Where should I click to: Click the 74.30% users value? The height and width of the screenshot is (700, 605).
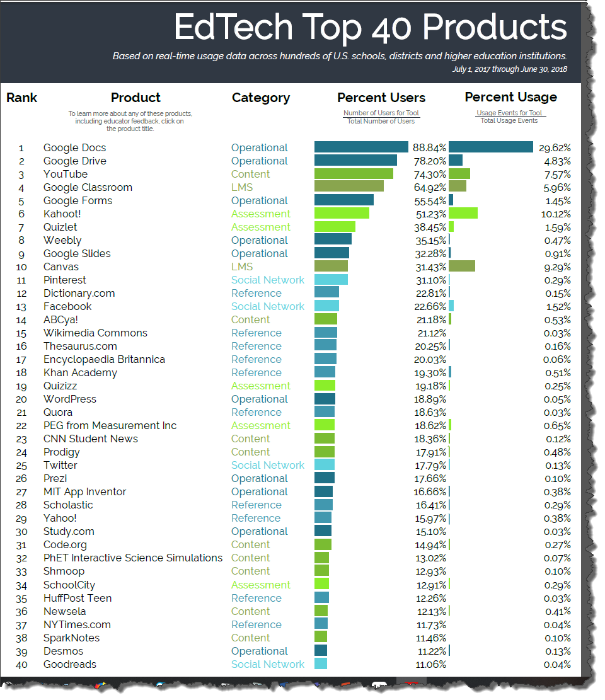(x=430, y=175)
